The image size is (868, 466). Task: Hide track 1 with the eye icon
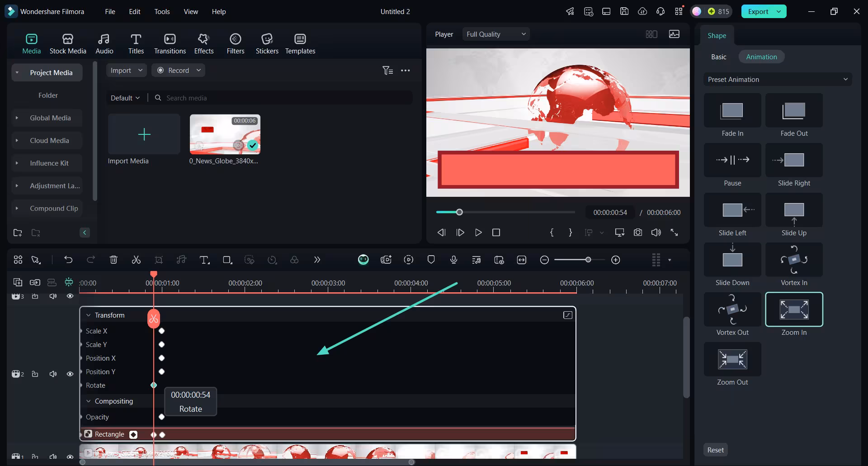click(x=70, y=456)
